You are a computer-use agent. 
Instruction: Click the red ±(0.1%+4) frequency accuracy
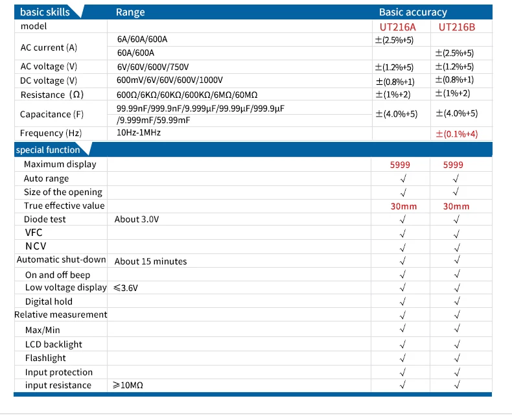coord(456,134)
